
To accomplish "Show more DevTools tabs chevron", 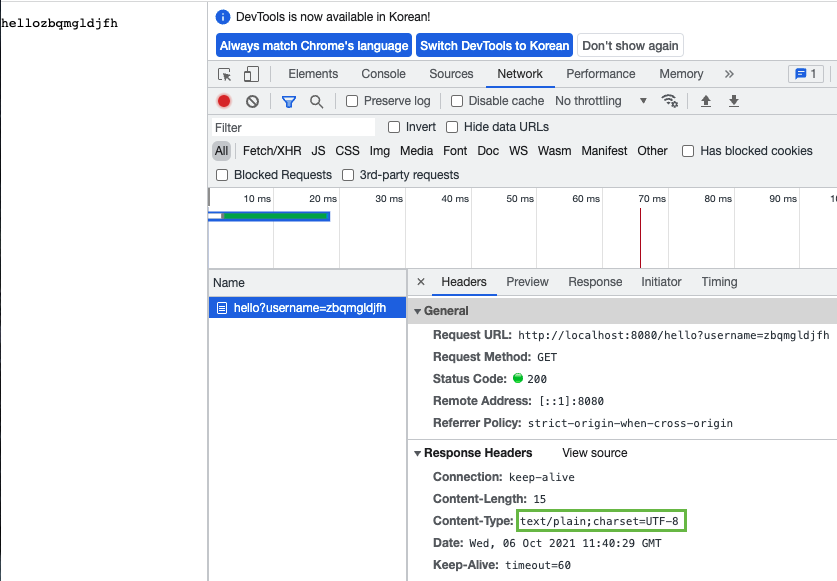I will (729, 74).
